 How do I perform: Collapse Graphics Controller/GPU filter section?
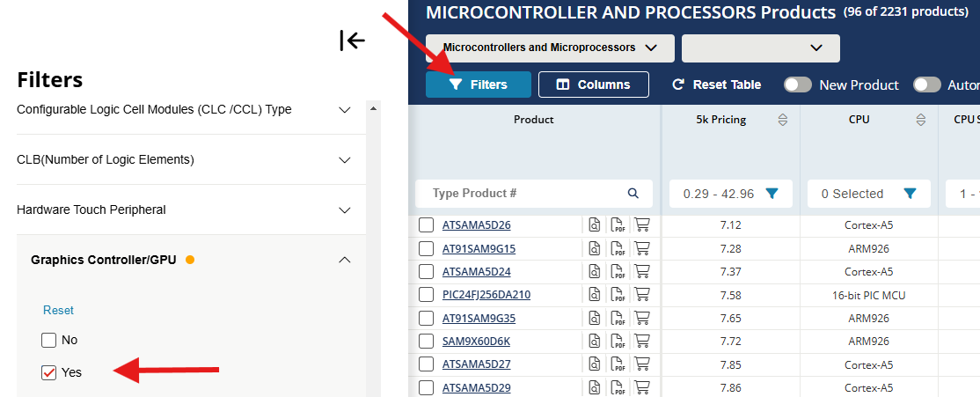(x=344, y=260)
